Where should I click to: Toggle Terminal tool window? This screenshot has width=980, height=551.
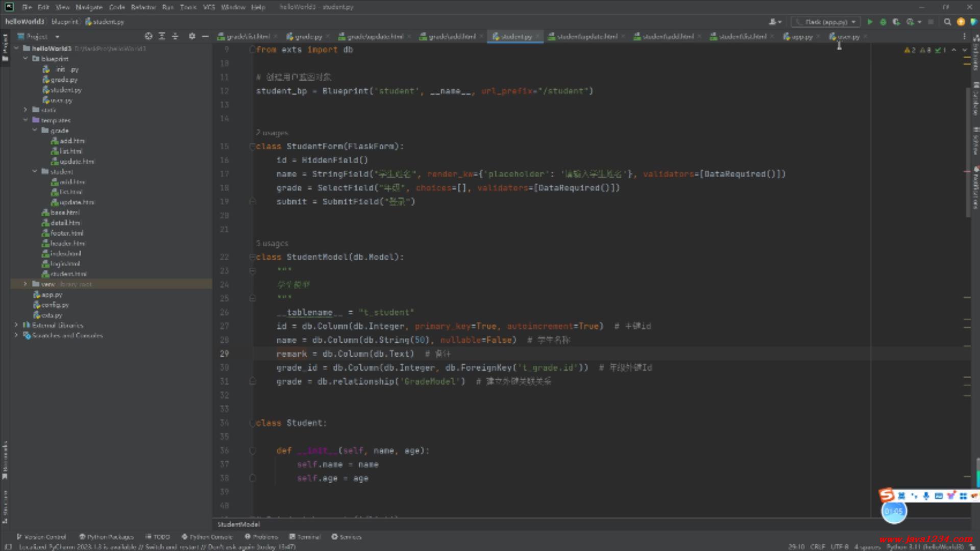[305, 537]
